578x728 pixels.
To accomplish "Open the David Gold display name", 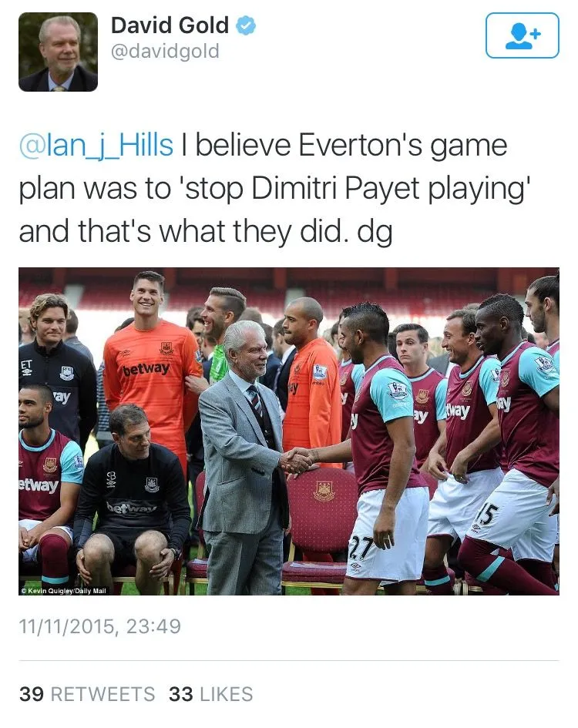I will click(x=170, y=25).
